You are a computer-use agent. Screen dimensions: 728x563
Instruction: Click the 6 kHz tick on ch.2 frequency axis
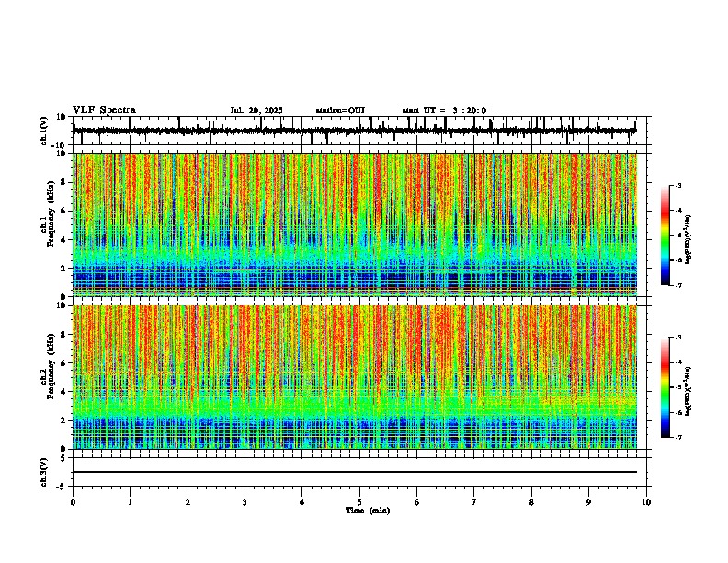pyautogui.click(x=65, y=363)
